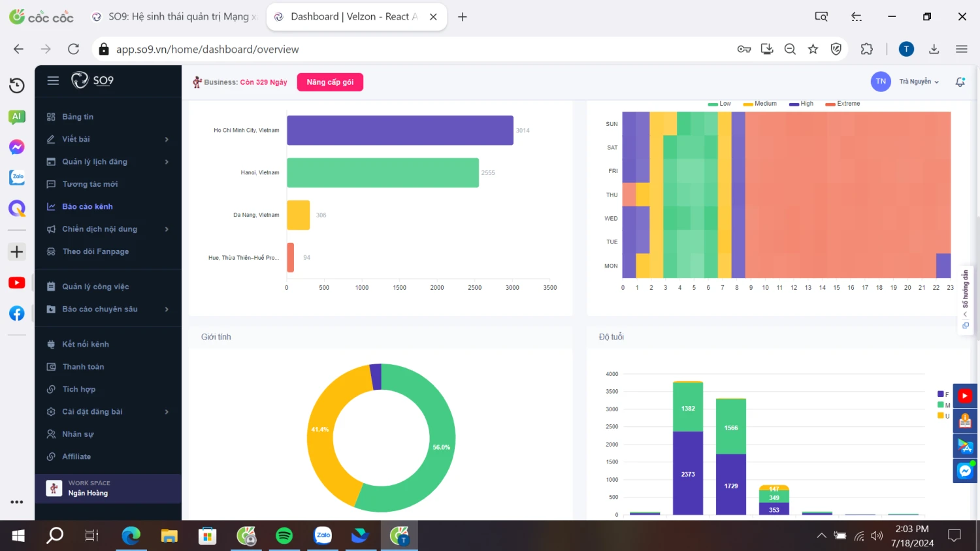Viewport: 980px width, 551px height.
Task: Toggle the Medium legend in heatmap
Action: [760, 104]
